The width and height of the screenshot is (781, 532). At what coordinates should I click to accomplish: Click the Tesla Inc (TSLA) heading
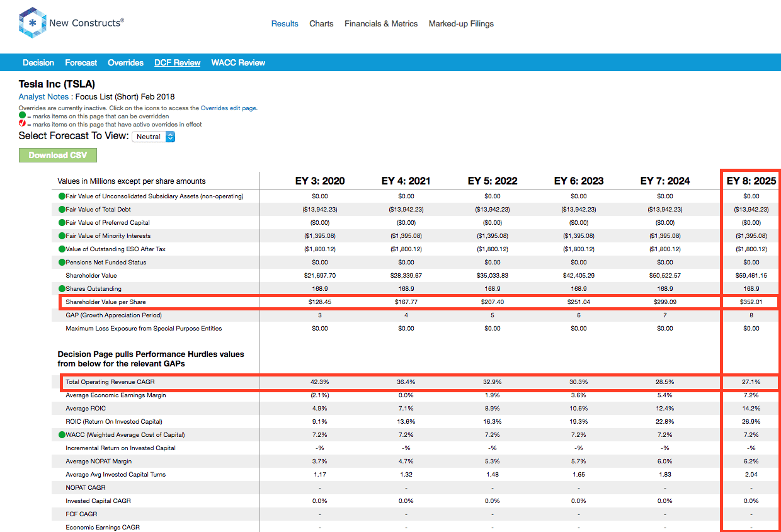57,84
